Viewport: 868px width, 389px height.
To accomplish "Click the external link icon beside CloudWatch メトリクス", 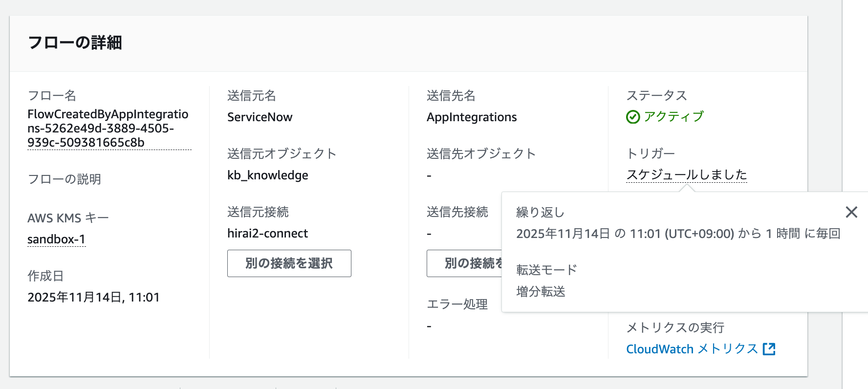I will 769,349.
